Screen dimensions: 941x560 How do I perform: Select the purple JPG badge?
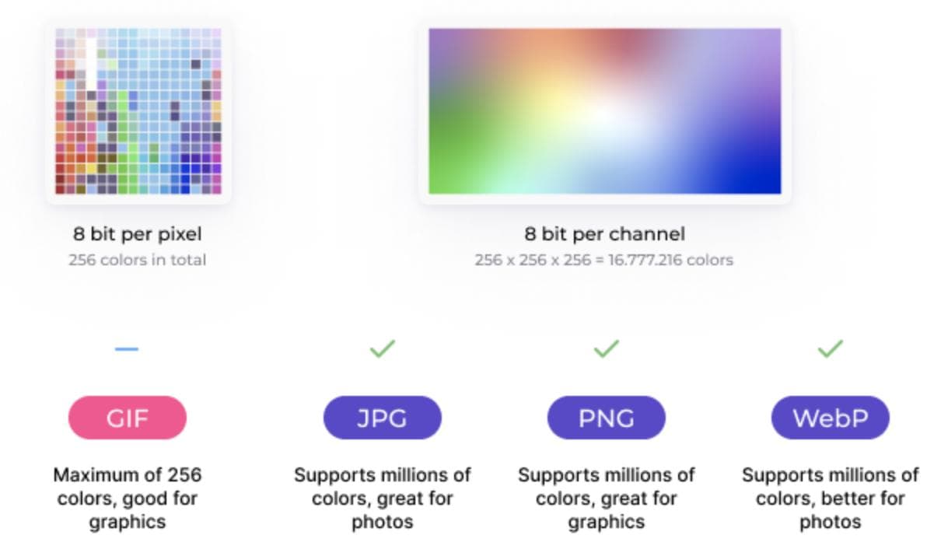382,418
